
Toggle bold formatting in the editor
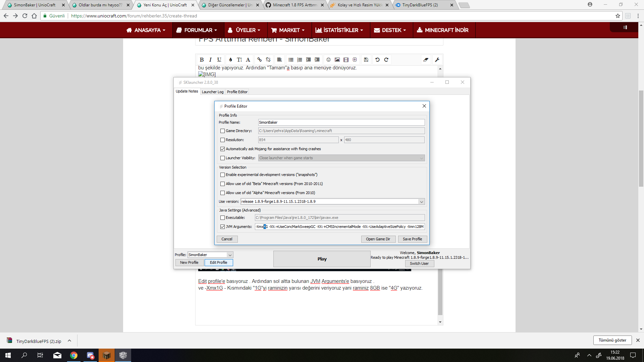point(202,60)
